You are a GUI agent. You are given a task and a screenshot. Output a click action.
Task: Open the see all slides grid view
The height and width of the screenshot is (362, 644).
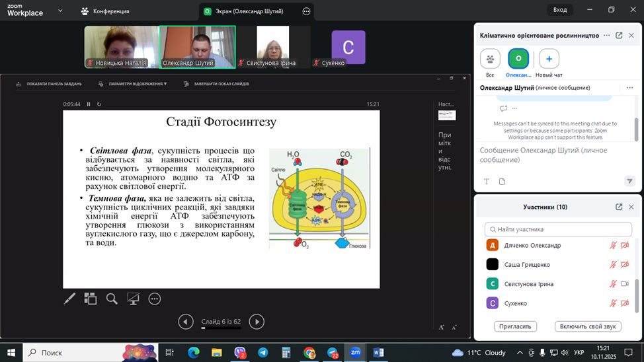tap(91, 299)
